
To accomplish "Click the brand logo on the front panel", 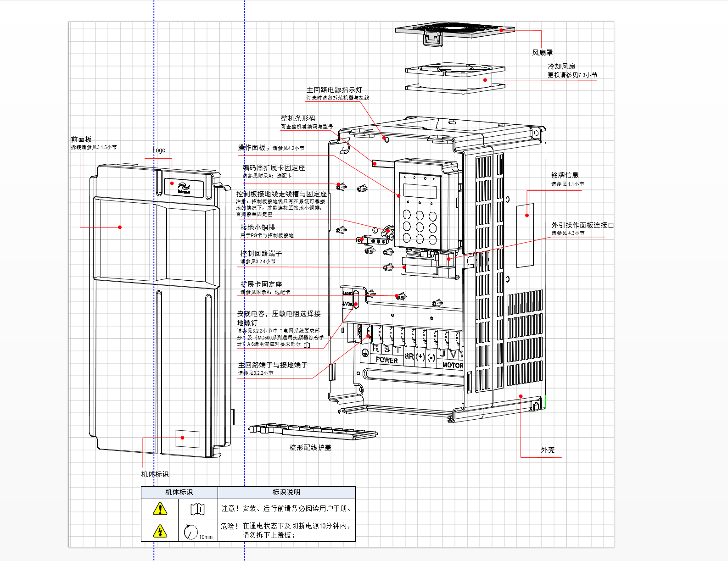I will pyautogui.click(x=184, y=188).
